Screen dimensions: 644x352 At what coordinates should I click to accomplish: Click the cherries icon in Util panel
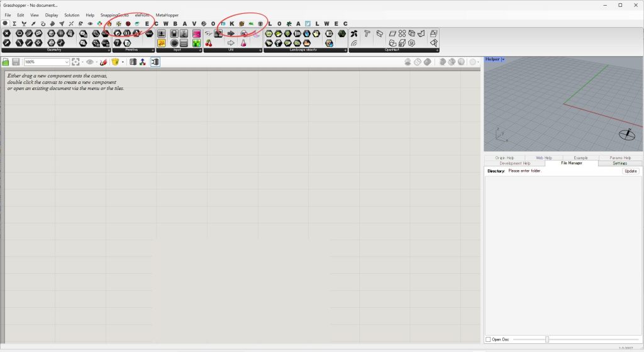click(x=209, y=43)
